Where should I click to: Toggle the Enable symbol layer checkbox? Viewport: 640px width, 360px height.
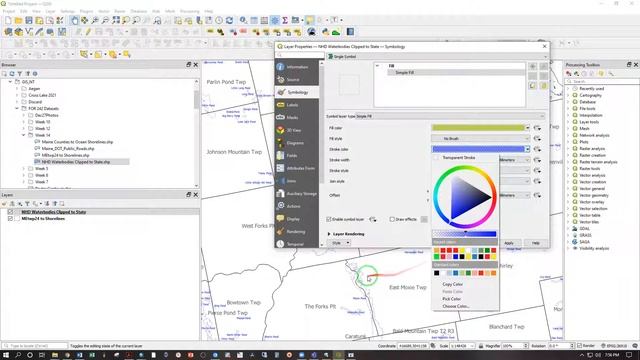pyautogui.click(x=329, y=219)
